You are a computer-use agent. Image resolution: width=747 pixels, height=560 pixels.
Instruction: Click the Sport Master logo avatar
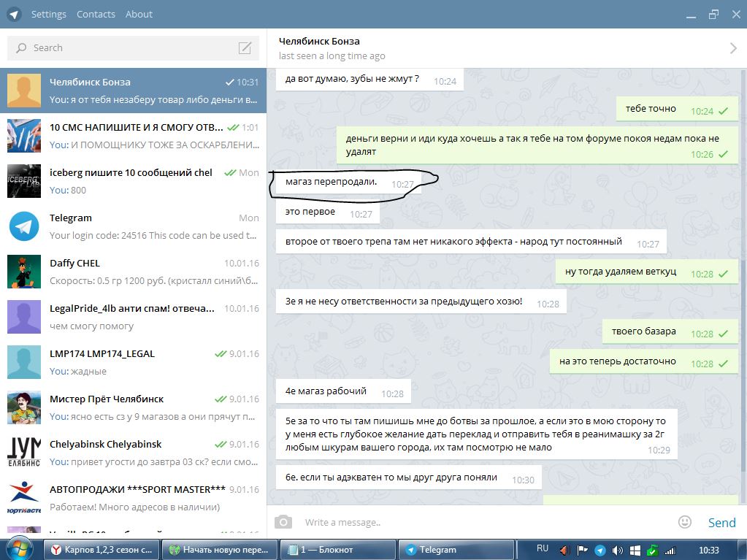(x=24, y=498)
